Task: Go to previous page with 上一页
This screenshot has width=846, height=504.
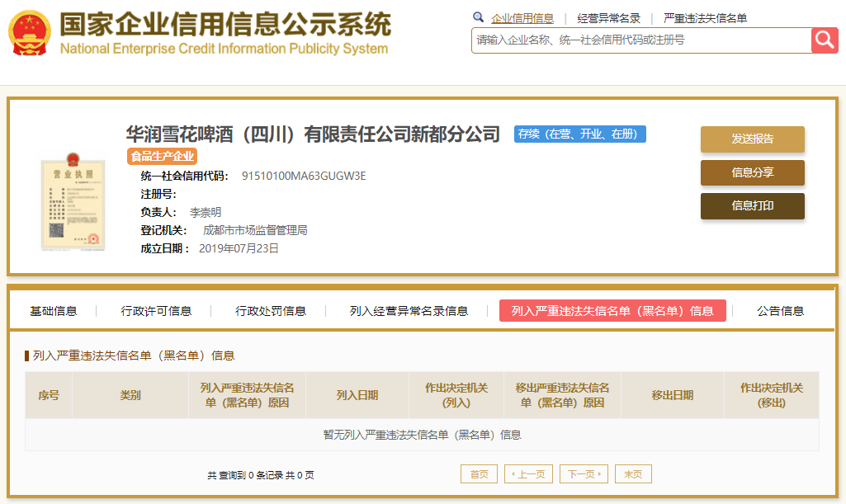Action: point(528,474)
